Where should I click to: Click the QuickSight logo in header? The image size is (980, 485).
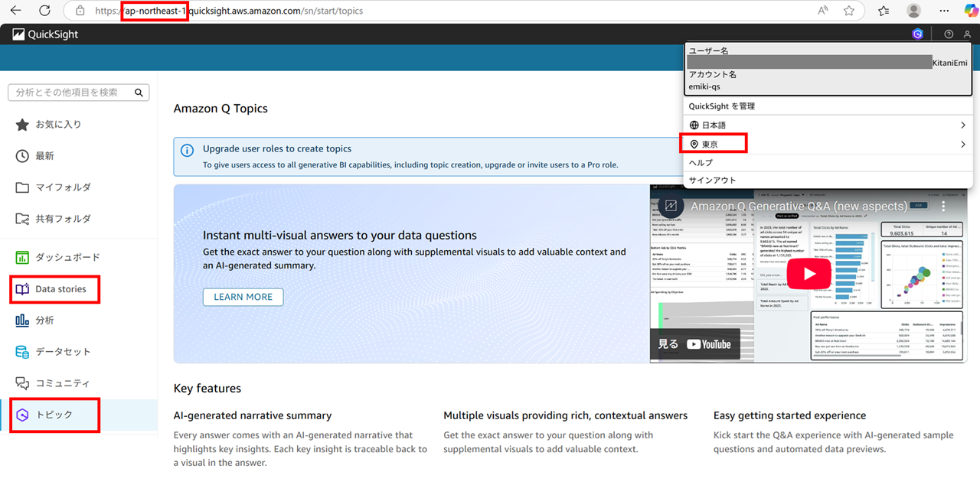45,34
